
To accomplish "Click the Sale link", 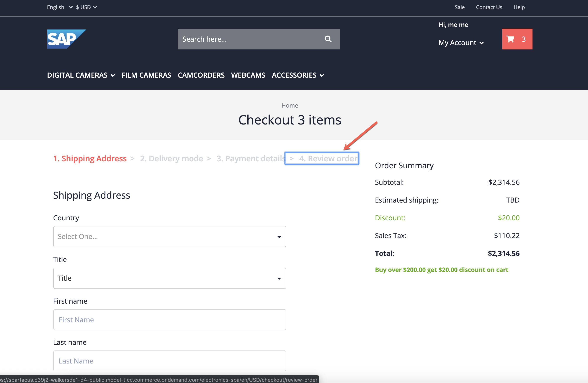I will tap(459, 7).
